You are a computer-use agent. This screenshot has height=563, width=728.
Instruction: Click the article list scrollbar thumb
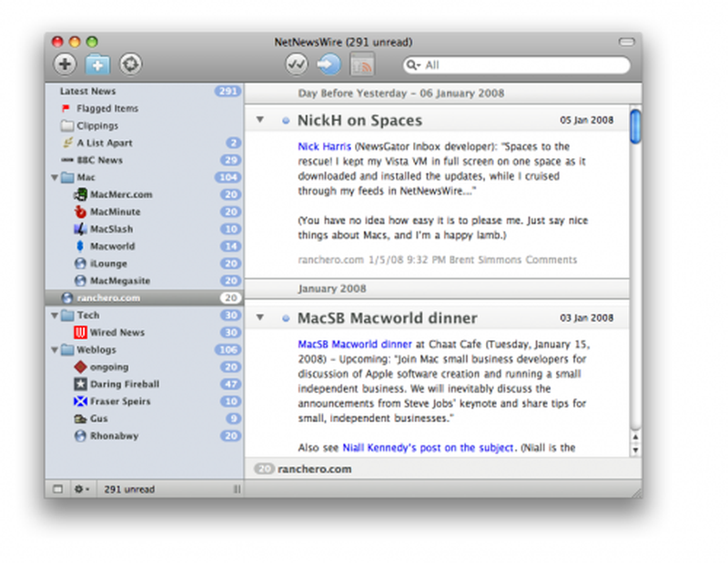coord(635,126)
